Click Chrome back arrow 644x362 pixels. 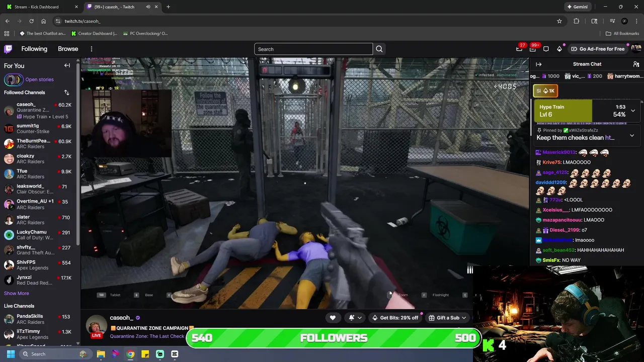click(7, 21)
